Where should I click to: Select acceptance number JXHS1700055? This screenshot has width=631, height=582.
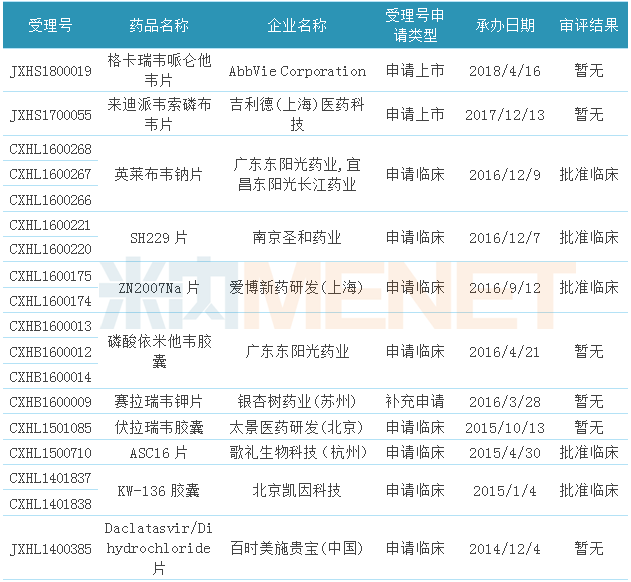click(x=50, y=115)
